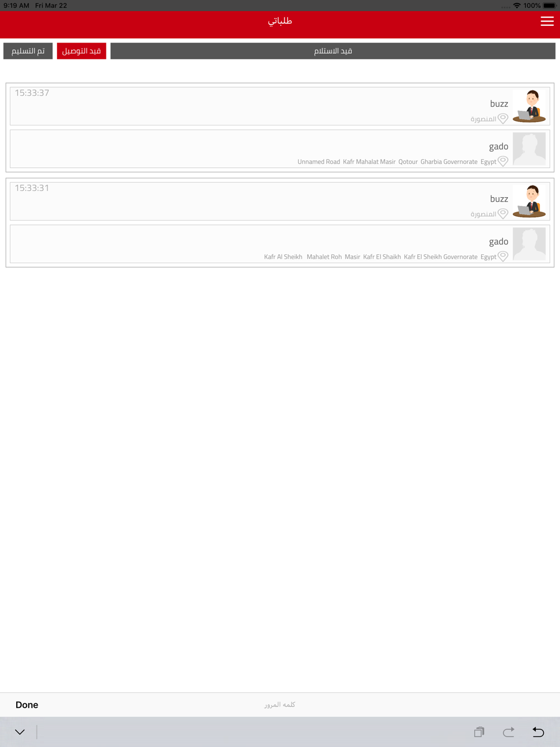Open buzz avatar in 15:33:31 order

(x=529, y=201)
